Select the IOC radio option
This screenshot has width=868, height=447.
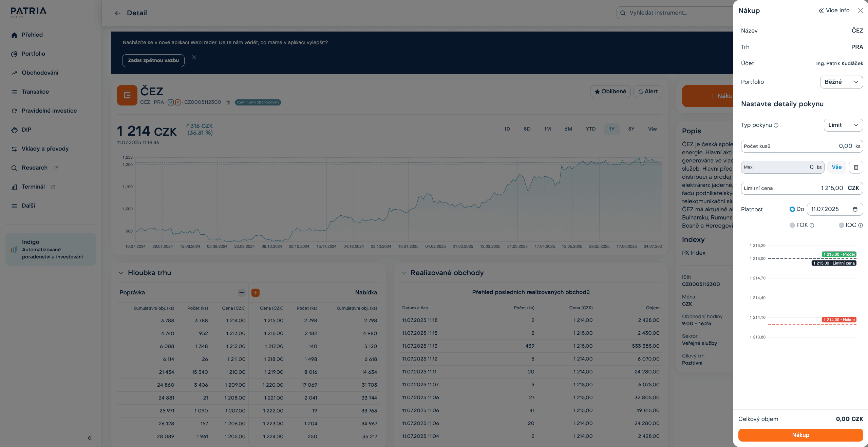point(841,225)
